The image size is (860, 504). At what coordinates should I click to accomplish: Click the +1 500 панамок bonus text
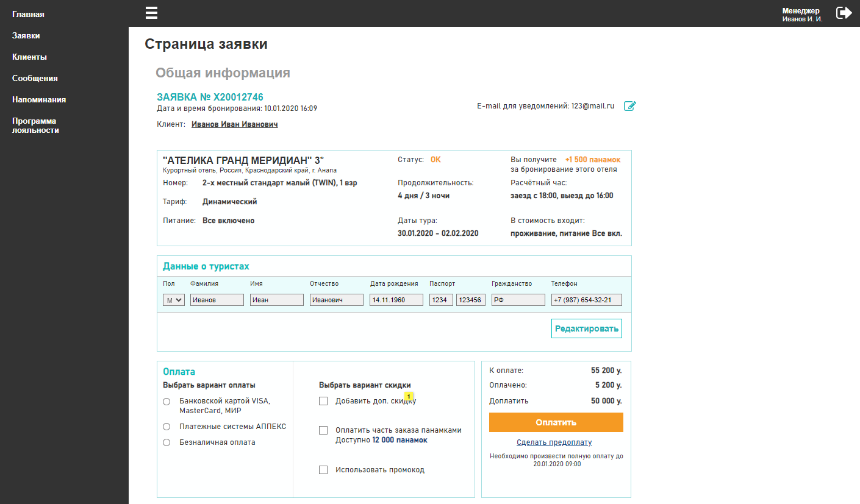point(593,160)
